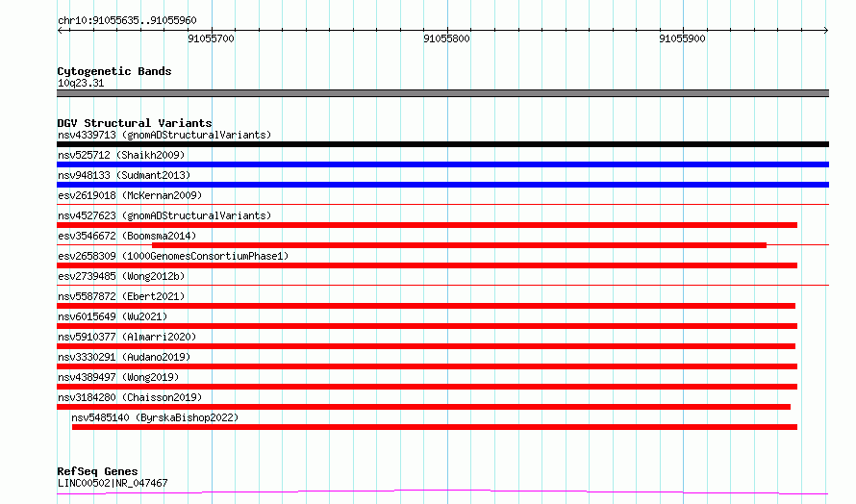Open variant nsv948133 (Sudmant2013) label
Screen dimensions: 856x504
(x=124, y=175)
